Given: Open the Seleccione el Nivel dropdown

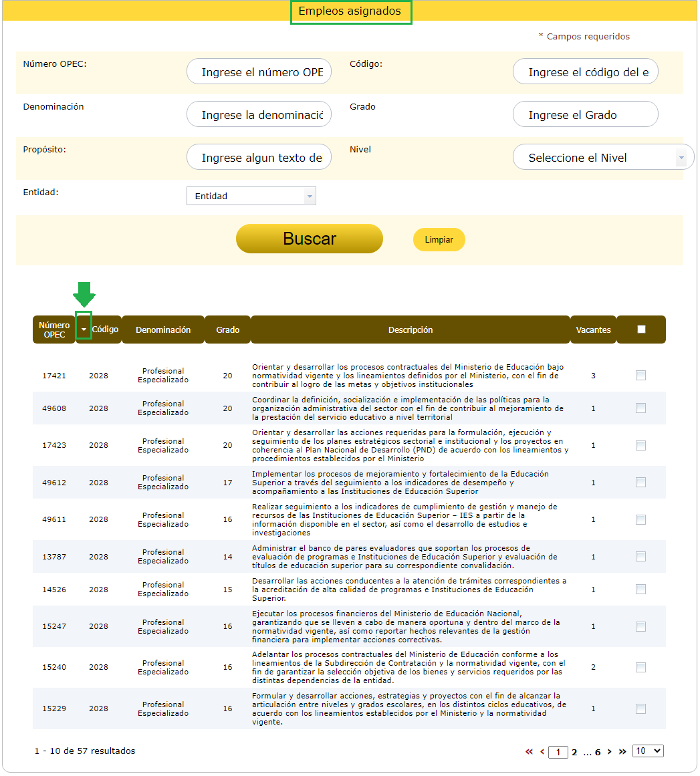Looking at the screenshot, I should point(603,158).
